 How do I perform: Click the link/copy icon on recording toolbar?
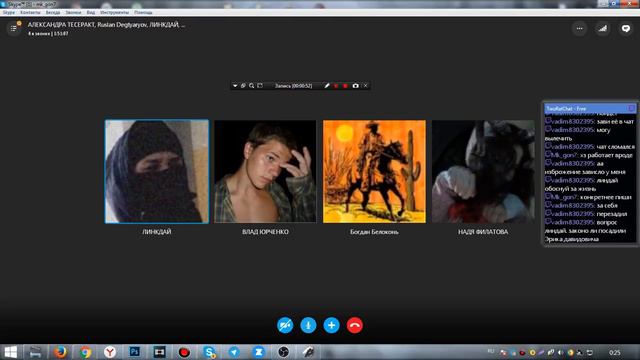243,86
